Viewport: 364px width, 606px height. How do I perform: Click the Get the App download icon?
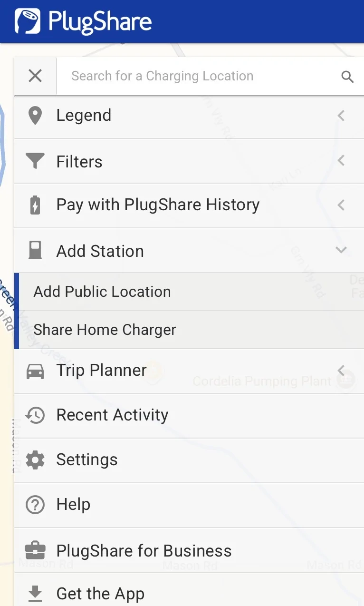coord(35,593)
